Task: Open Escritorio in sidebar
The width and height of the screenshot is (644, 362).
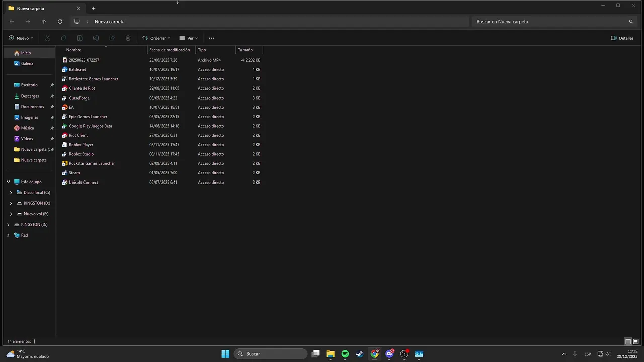Action: [29, 85]
